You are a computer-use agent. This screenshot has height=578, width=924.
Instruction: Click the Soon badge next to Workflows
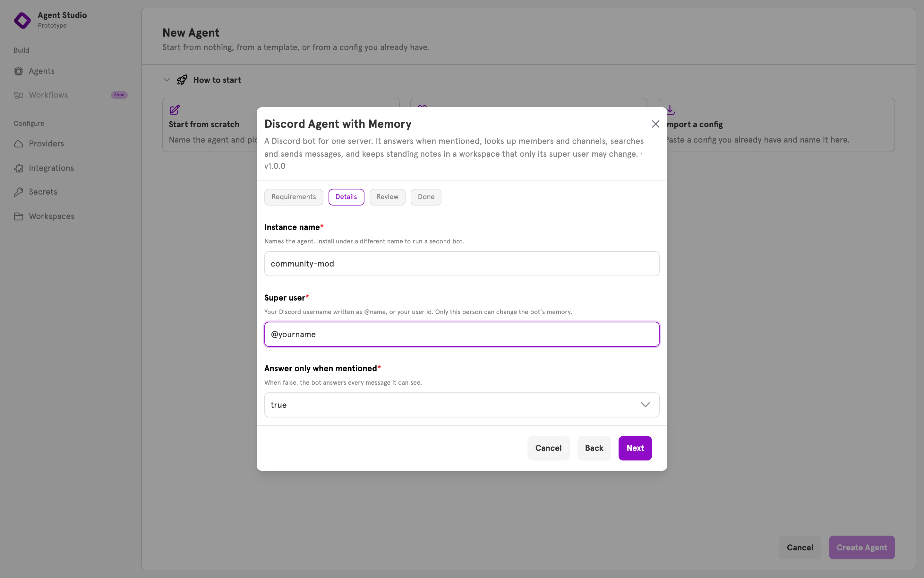(119, 95)
